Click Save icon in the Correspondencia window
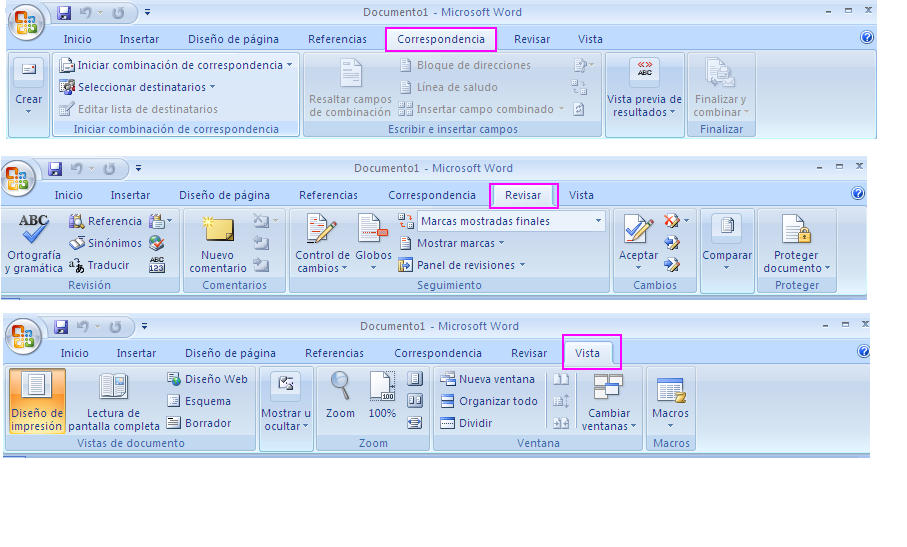Screen dimensions: 907x547 64,12
